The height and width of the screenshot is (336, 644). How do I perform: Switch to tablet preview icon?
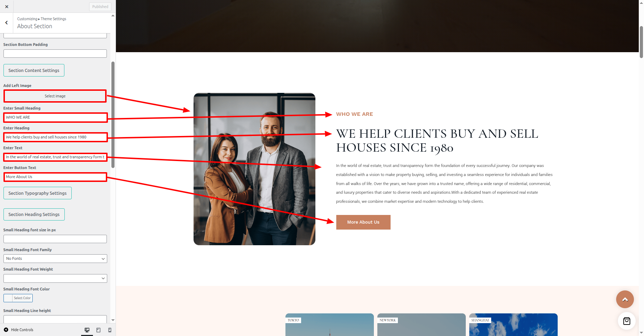coord(99,330)
